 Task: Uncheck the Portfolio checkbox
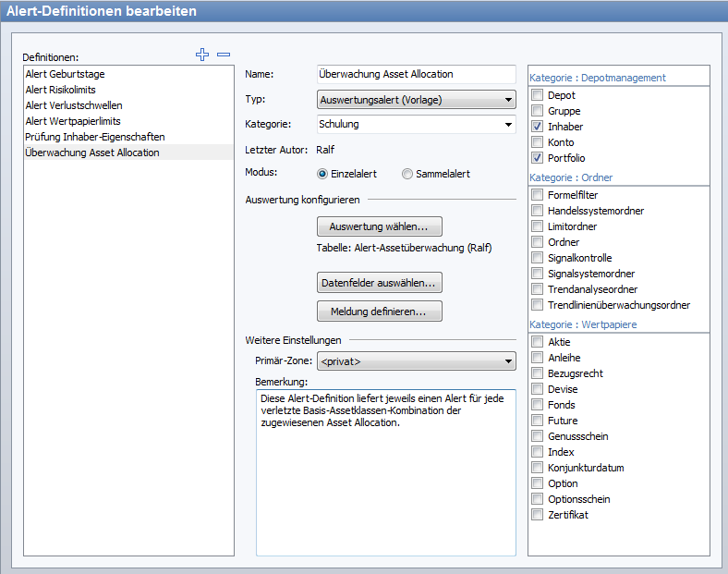click(x=537, y=158)
